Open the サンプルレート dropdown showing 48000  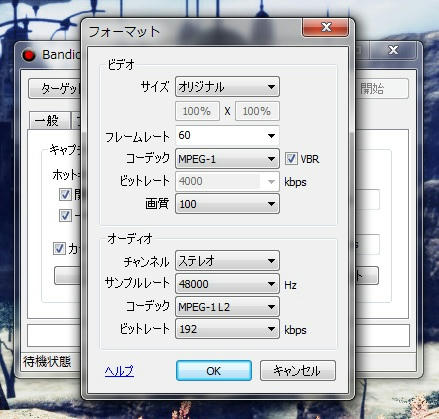click(x=227, y=284)
